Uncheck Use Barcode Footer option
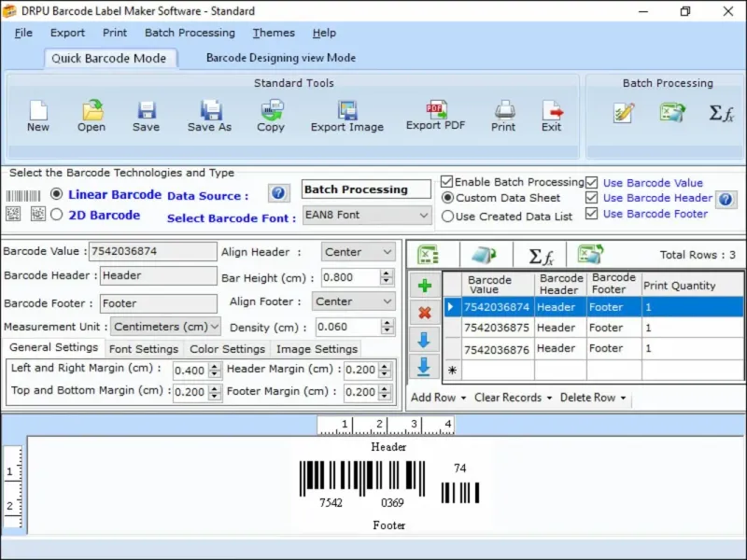The image size is (747, 560). 591,214
